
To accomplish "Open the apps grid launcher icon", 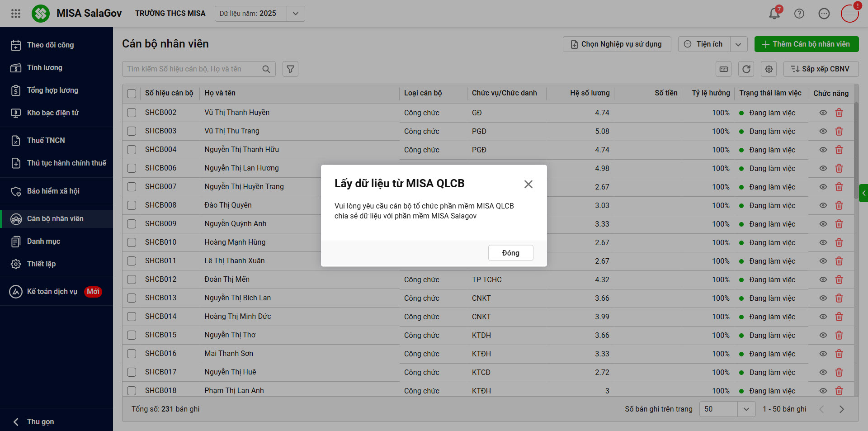I will [x=16, y=14].
